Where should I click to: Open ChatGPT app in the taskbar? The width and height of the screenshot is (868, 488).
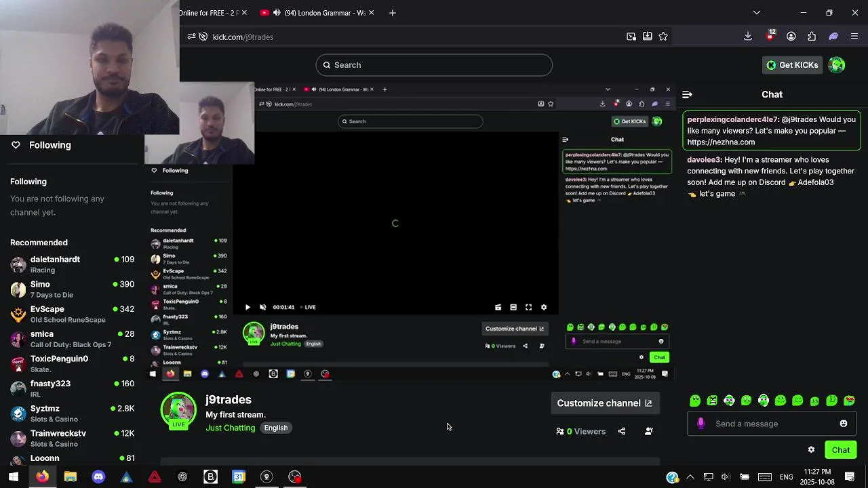(182, 476)
